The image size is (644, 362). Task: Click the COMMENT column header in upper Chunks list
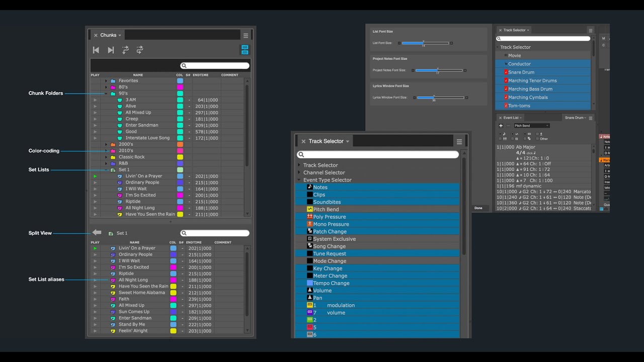[229, 75]
